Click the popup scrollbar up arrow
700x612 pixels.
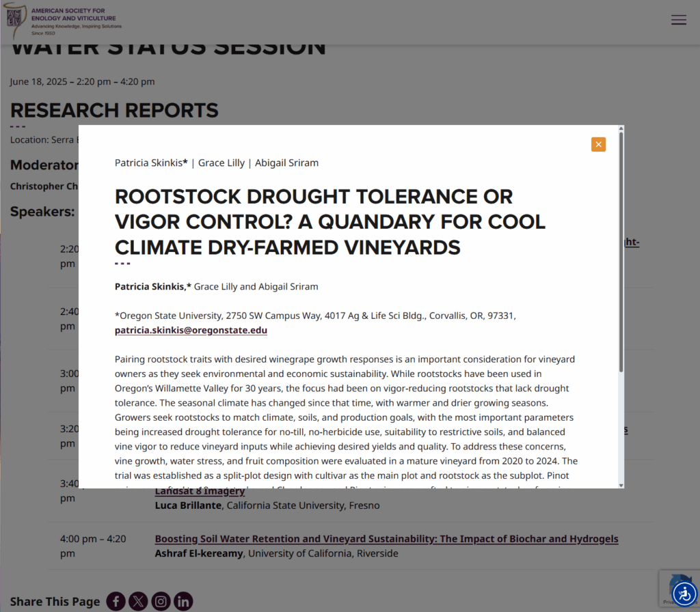tap(621, 128)
